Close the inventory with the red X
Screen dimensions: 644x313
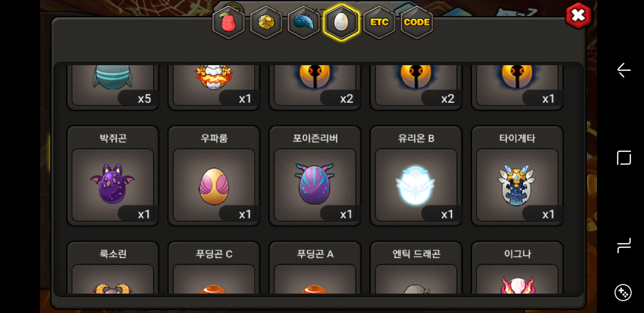coord(578,15)
